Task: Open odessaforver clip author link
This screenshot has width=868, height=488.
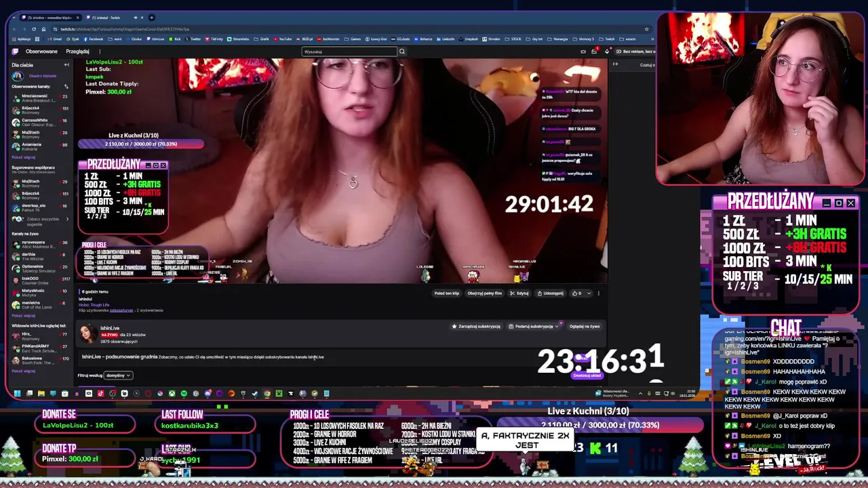Action: click(121, 310)
